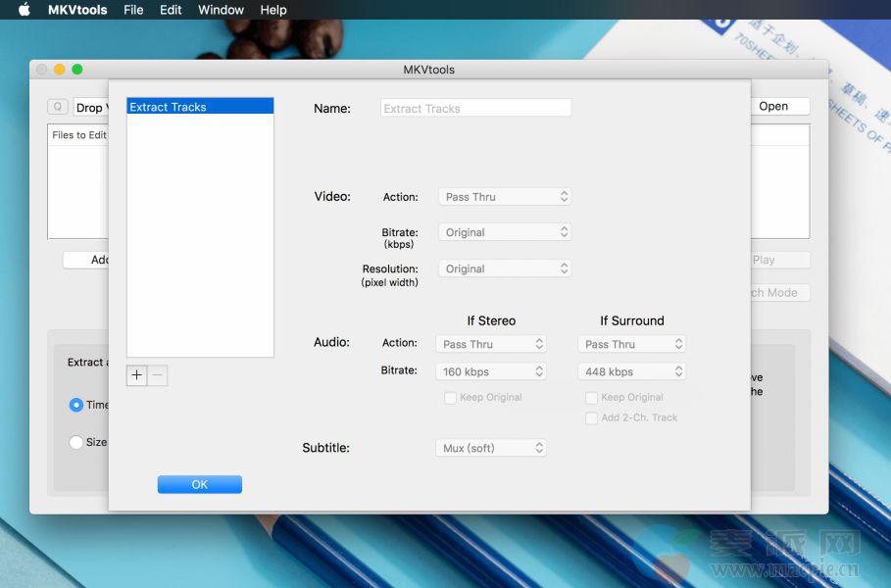Open the Video Action dropdown
This screenshot has width=891, height=588.
click(x=504, y=197)
